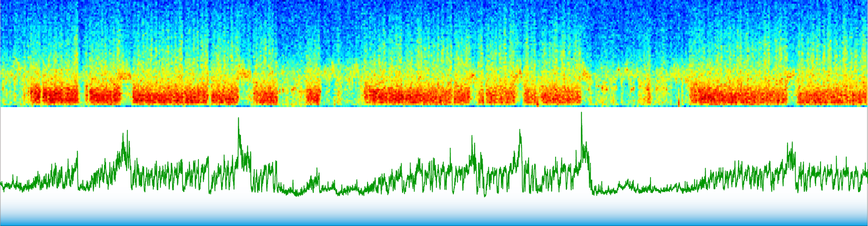Click the leftmost red band in spectrogram
Image resolution: width=868 pixels, height=226 pixels.
(54, 95)
